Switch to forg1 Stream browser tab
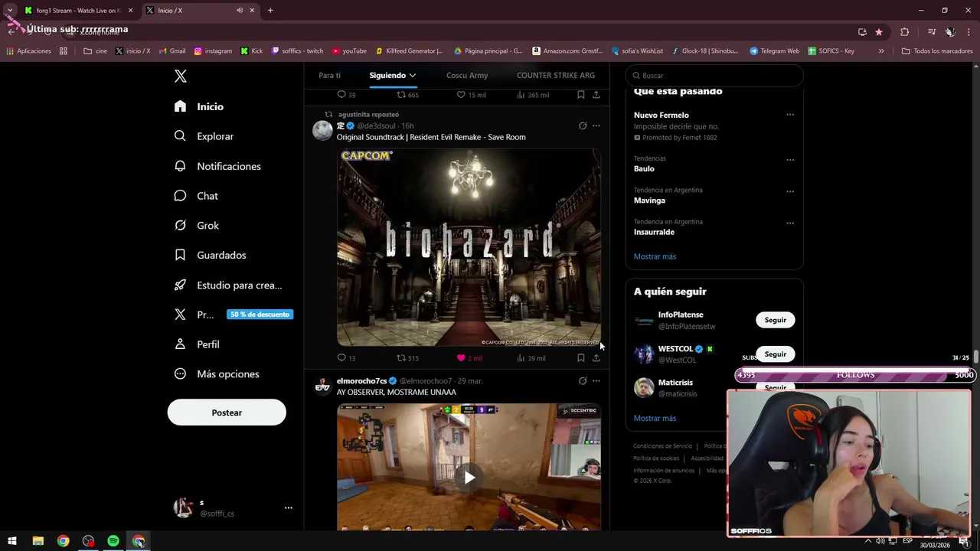Viewport: 980px width, 551px height. (79, 10)
